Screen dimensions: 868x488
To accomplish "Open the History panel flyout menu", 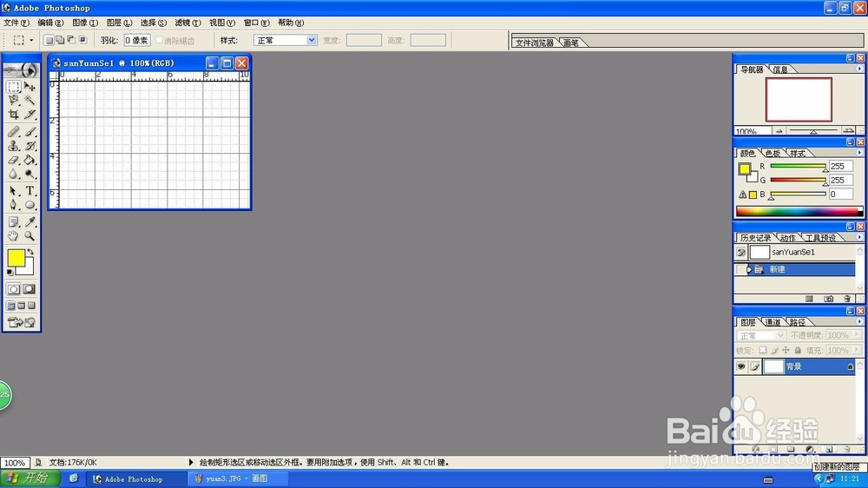I will 859,237.
